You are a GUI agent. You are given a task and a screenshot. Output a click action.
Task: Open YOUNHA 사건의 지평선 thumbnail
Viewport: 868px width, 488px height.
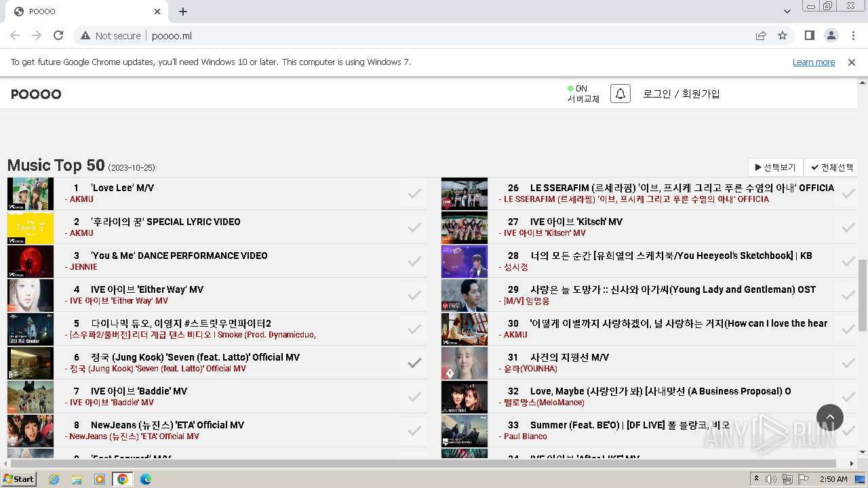click(x=465, y=363)
